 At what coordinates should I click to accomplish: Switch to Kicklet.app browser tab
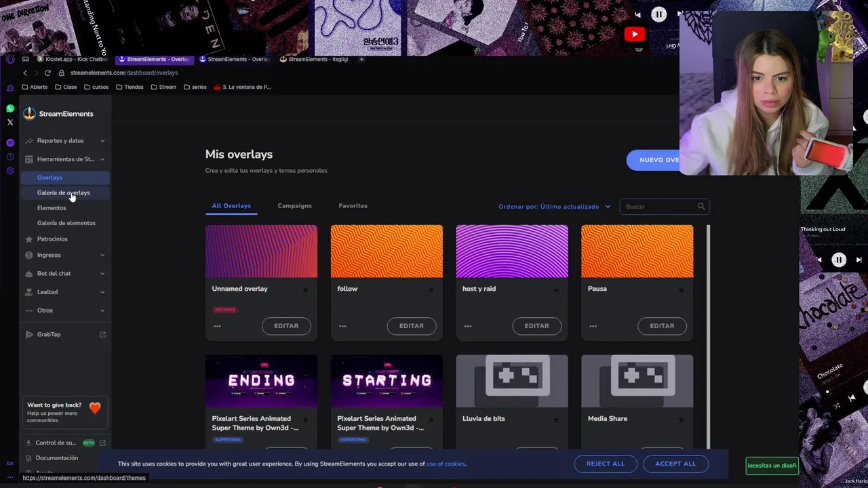(x=73, y=59)
